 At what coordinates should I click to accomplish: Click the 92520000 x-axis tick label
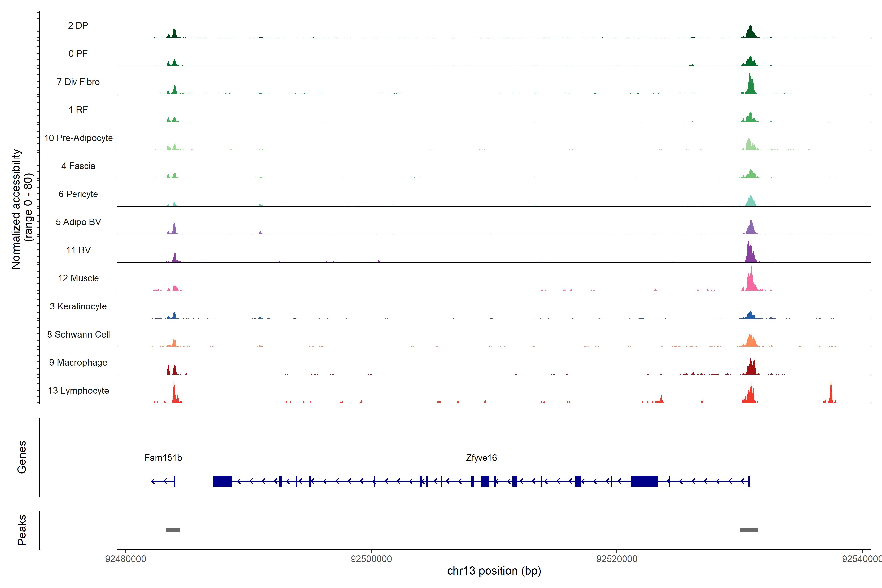tap(617, 559)
